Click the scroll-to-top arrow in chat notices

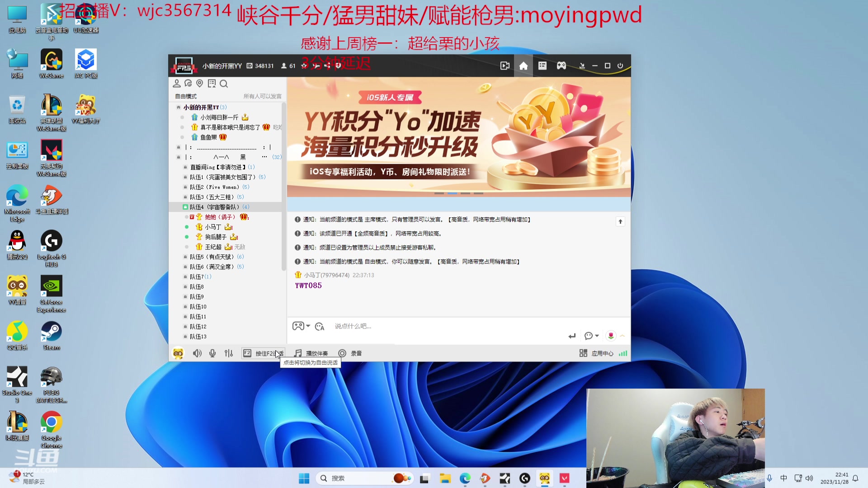(x=620, y=221)
